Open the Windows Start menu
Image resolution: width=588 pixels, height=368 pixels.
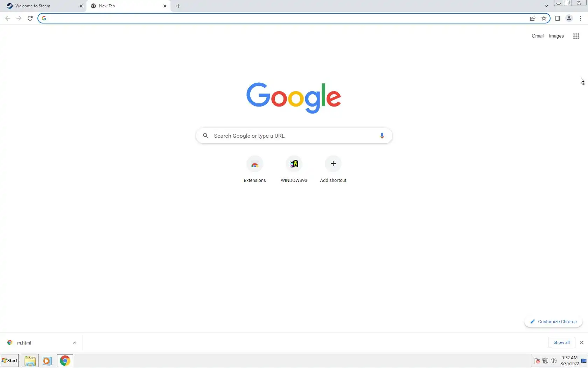pos(9,361)
